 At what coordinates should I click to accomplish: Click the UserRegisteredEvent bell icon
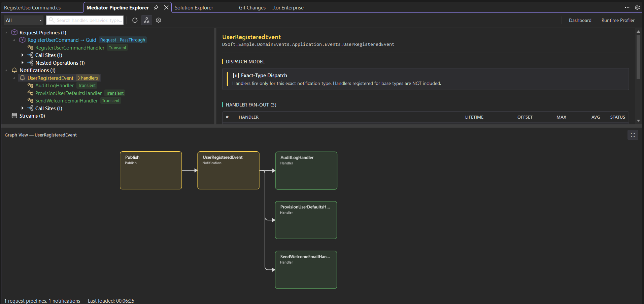23,78
